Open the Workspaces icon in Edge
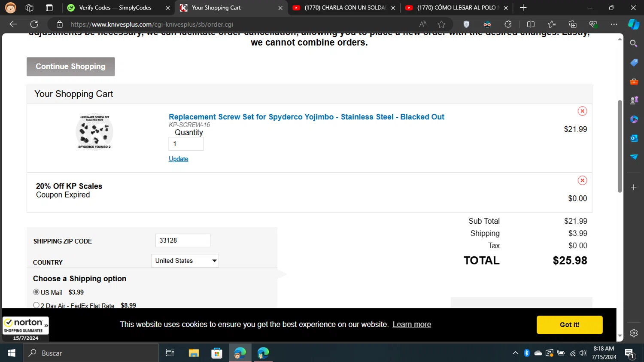644x362 pixels. 30,8
